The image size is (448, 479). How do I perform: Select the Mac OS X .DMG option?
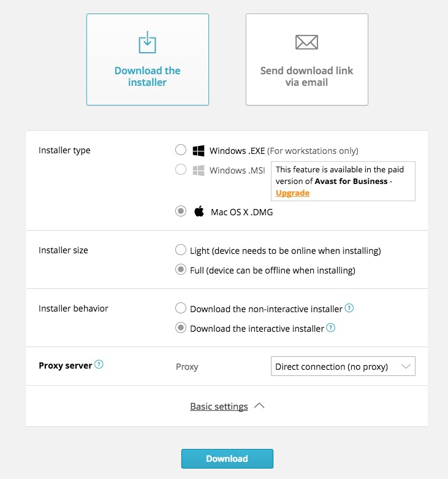[x=181, y=211]
